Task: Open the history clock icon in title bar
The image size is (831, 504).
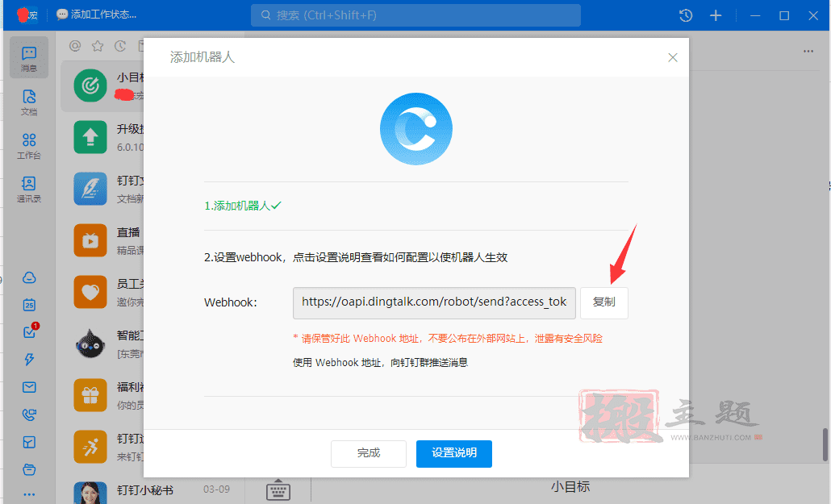Action: (x=686, y=15)
